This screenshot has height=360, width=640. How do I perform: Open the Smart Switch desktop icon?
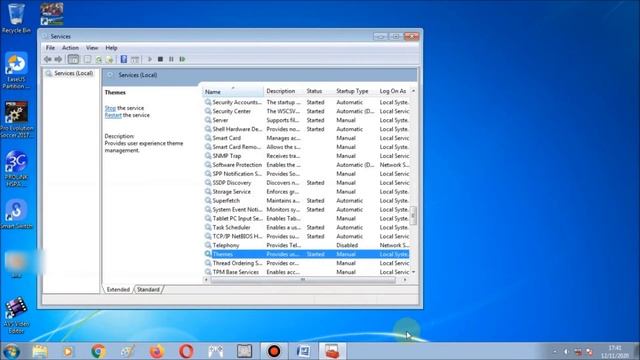point(16,214)
